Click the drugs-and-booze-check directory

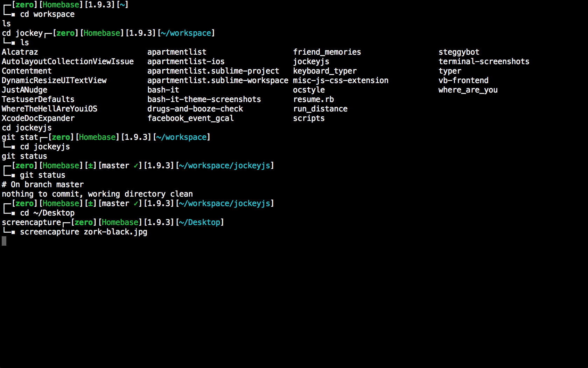195,109
